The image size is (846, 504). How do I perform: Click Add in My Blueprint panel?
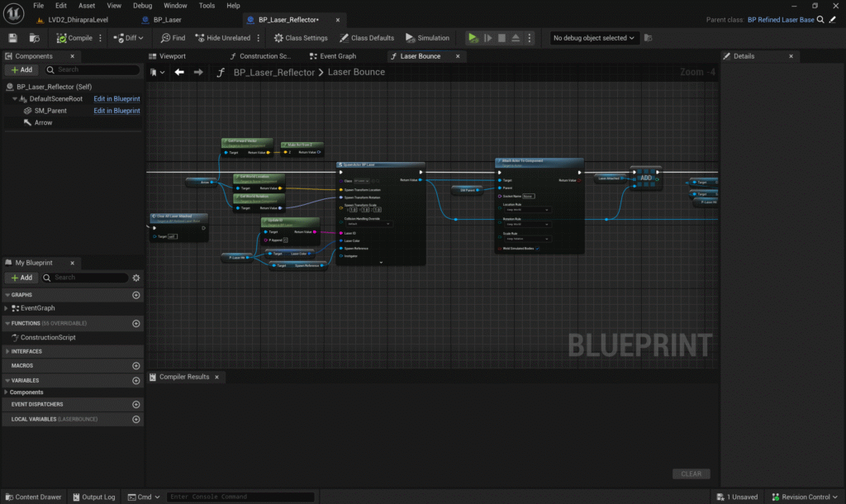tap(21, 278)
